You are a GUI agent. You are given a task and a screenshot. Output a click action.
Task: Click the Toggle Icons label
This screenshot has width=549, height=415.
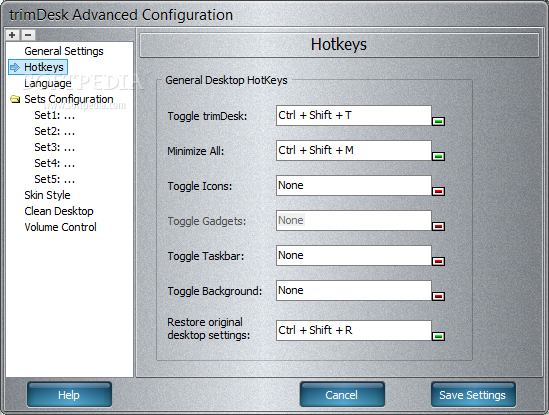click(200, 186)
